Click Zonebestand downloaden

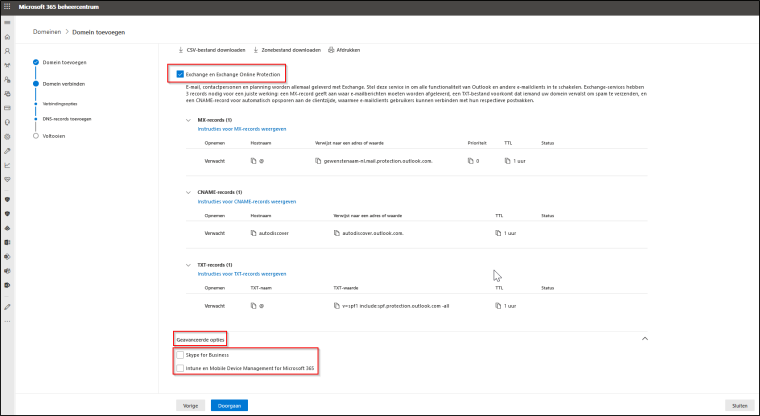[x=287, y=50]
